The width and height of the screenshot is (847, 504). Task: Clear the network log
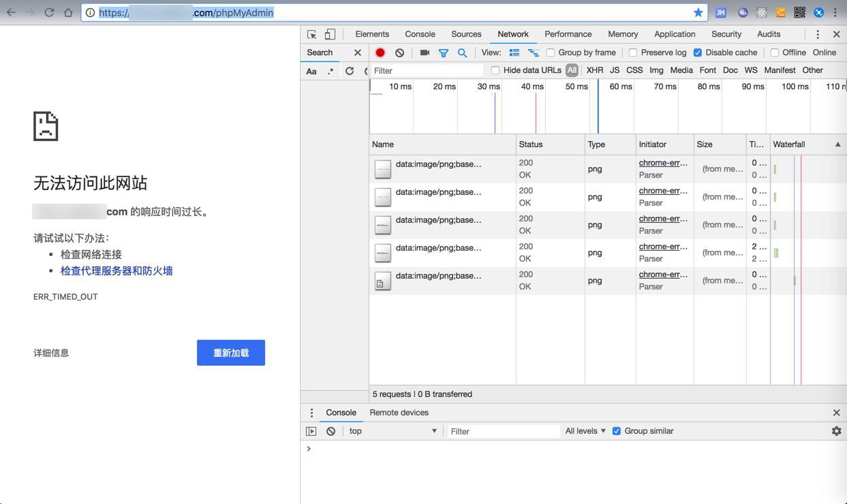[x=399, y=52]
